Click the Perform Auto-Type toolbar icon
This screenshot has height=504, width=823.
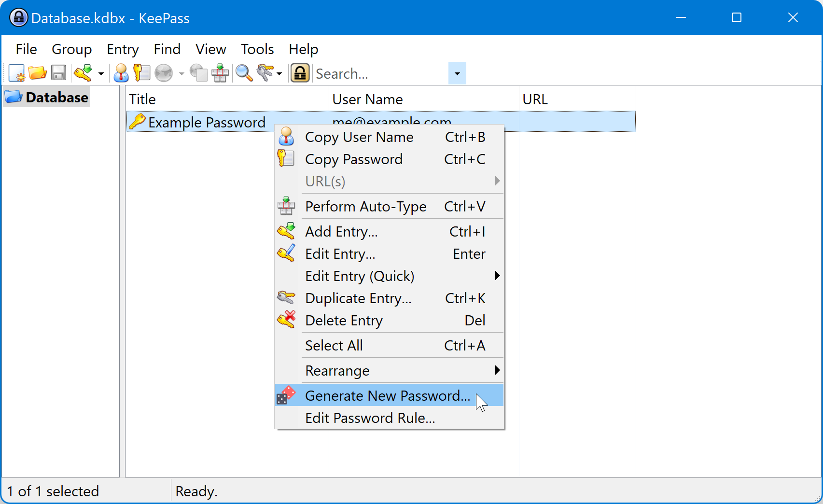[x=220, y=73]
